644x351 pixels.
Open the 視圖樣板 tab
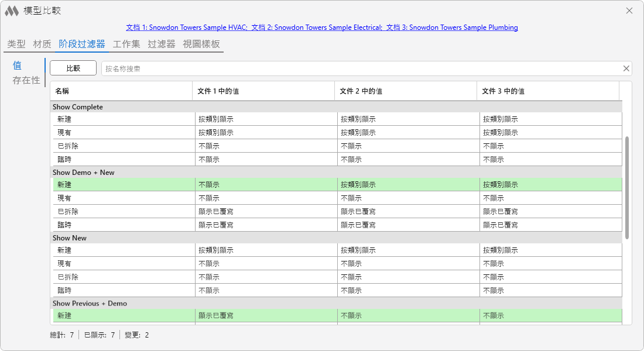coord(201,44)
